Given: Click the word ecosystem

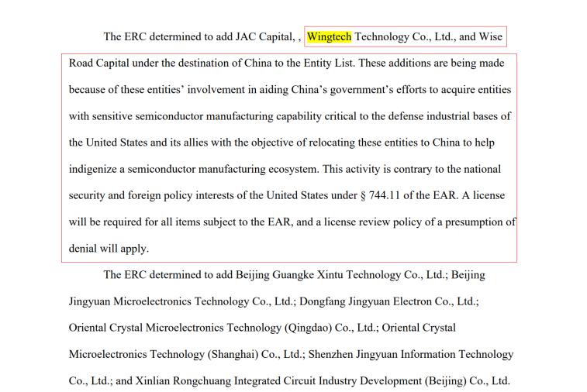Looking at the screenshot, I should [292, 169].
